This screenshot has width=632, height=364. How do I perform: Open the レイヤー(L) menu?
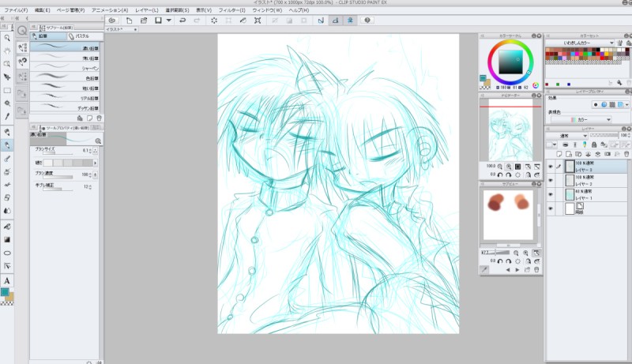point(147,10)
